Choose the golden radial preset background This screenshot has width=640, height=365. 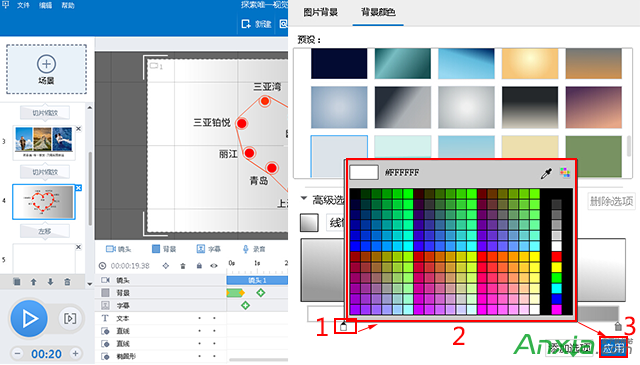point(530,64)
